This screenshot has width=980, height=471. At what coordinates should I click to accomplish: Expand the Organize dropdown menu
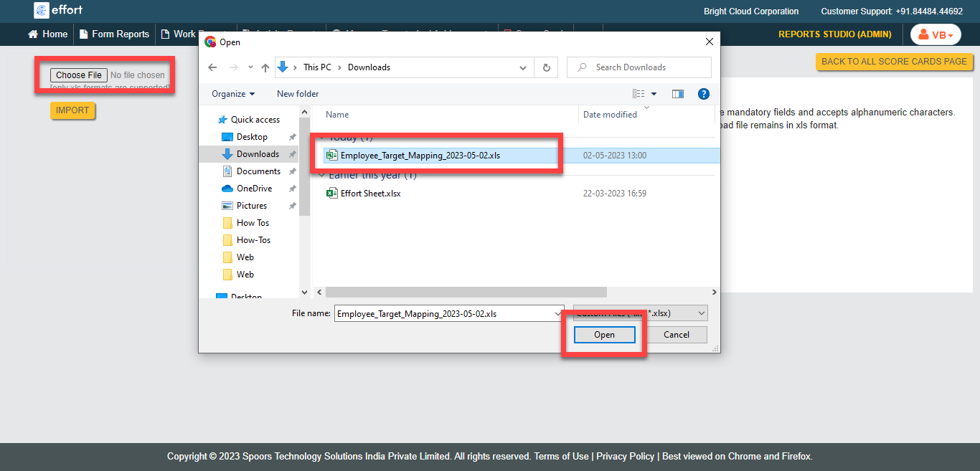coord(233,94)
